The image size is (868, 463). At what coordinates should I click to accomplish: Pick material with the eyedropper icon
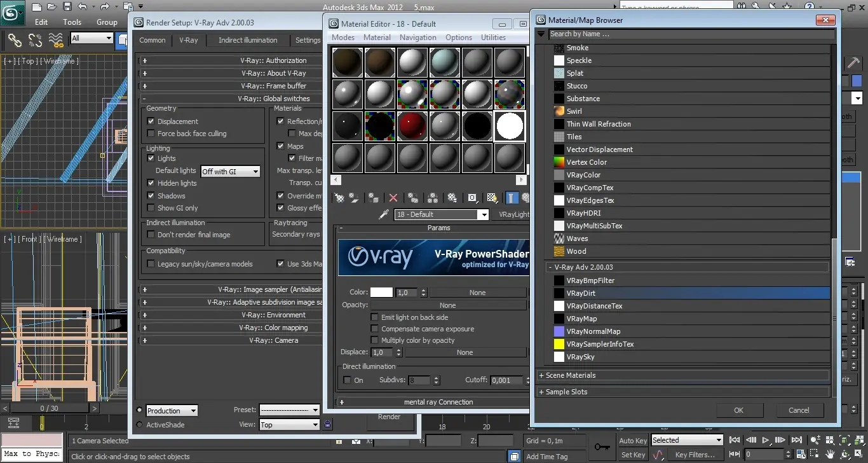tap(383, 215)
